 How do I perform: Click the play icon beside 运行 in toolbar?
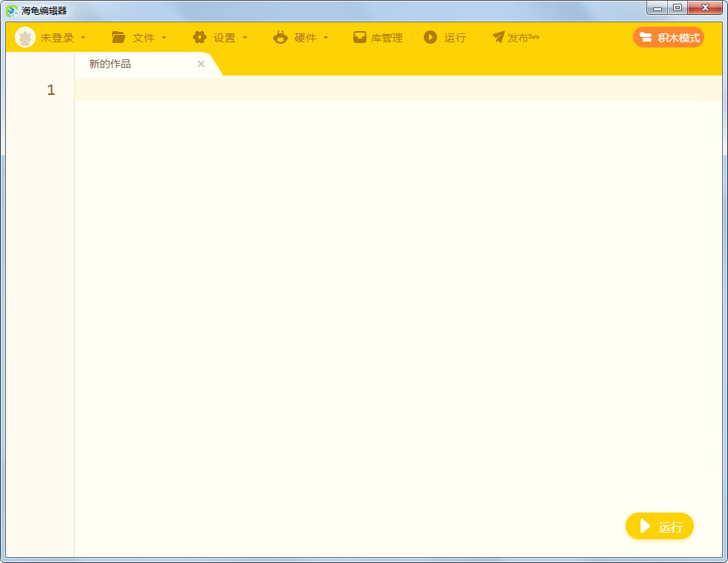click(431, 36)
